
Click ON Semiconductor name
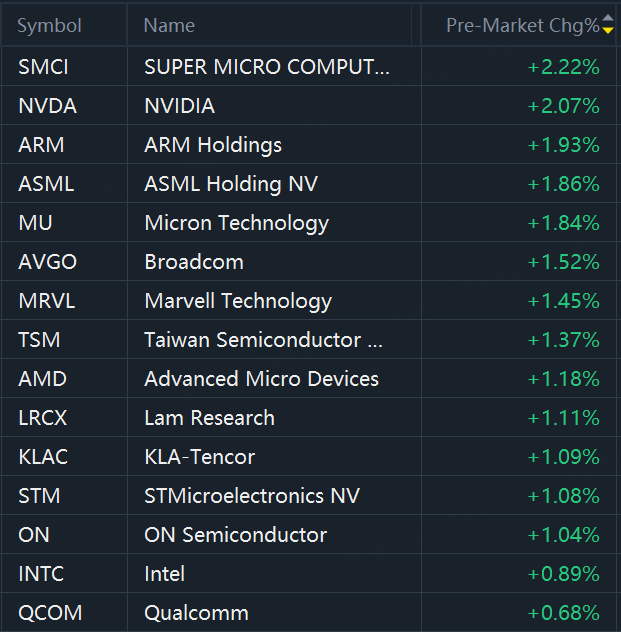tap(235, 535)
